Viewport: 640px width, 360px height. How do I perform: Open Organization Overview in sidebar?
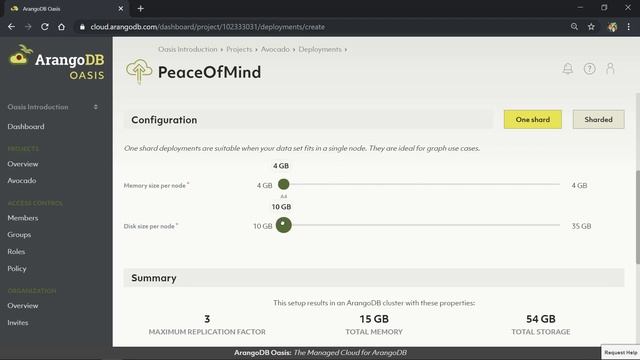coord(23,306)
